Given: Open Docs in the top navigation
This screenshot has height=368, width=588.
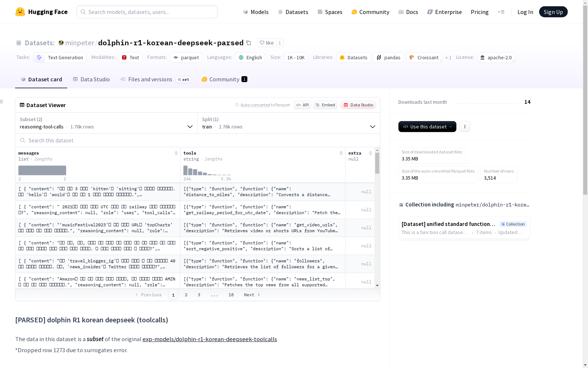Looking at the screenshot, I should pos(408,12).
